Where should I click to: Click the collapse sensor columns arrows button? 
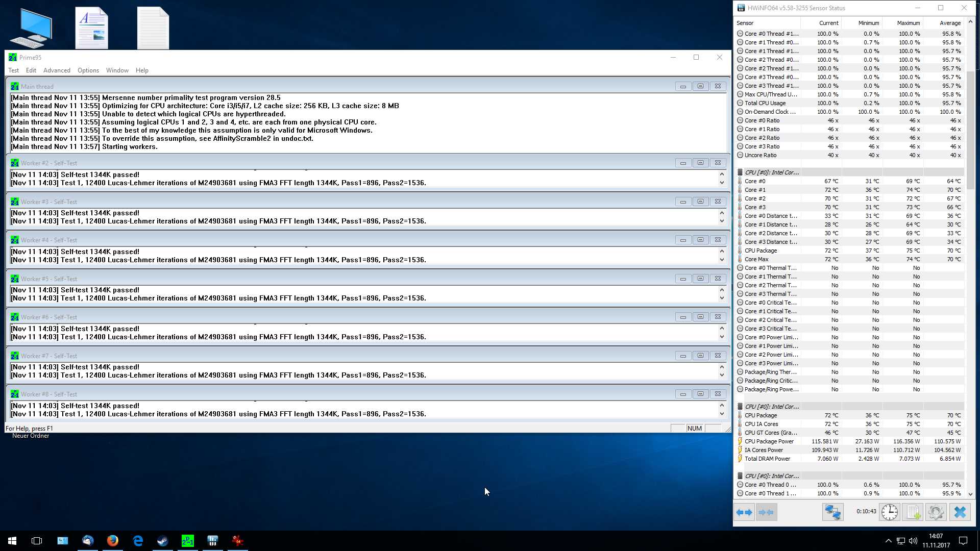tap(766, 512)
